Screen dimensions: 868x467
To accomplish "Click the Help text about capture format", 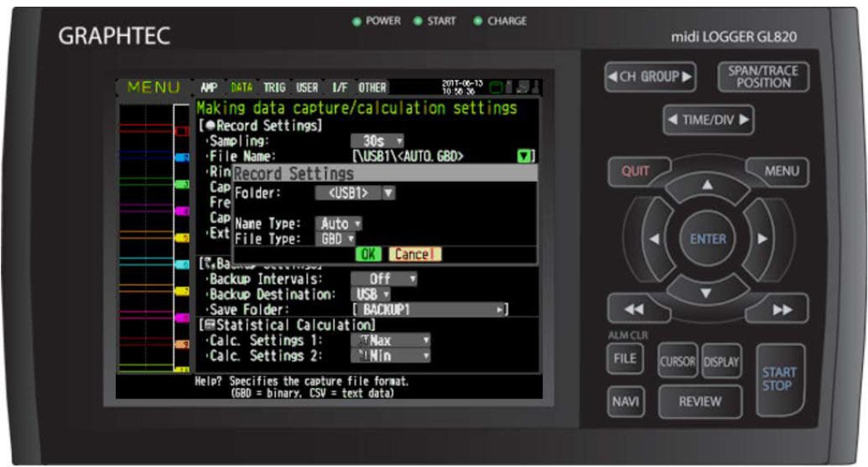I will click(302, 387).
